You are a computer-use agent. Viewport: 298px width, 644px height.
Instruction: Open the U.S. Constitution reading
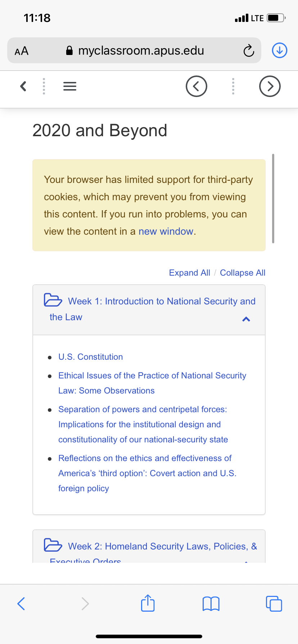pyautogui.click(x=91, y=357)
